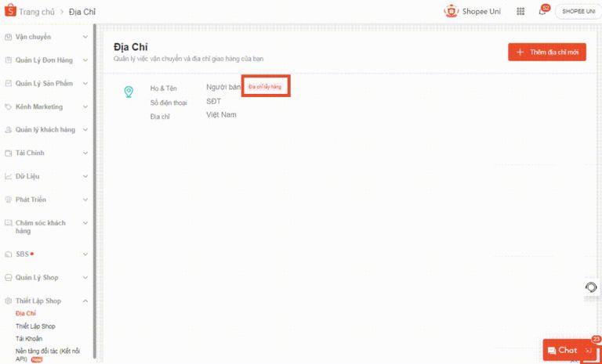Expand the SBS chevron
The height and width of the screenshot is (364, 602).
coord(85,254)
